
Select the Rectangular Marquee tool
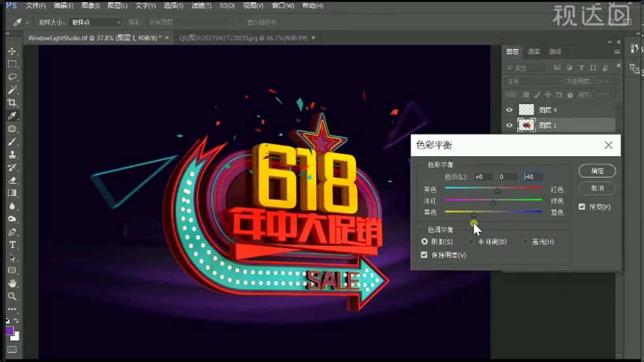(12, 64)
